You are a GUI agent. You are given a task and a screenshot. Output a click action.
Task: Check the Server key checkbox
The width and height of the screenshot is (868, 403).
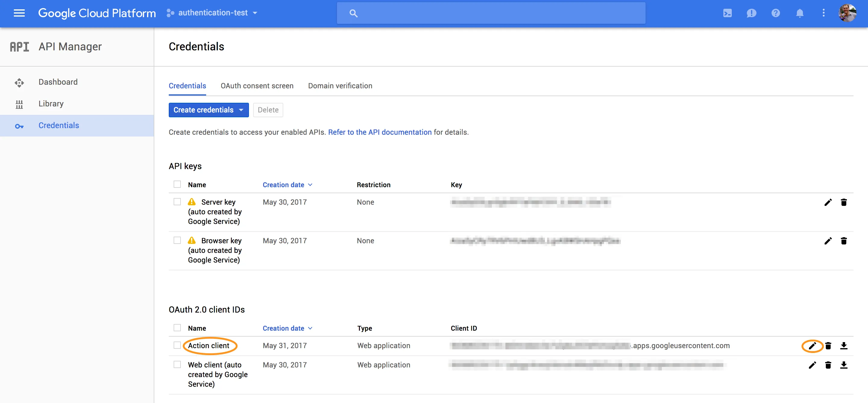pyautogui.click(x=177, y=202)
